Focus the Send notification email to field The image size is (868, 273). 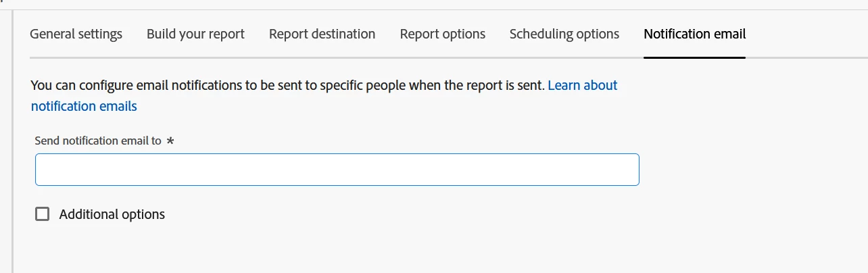(x=337, y=170)
